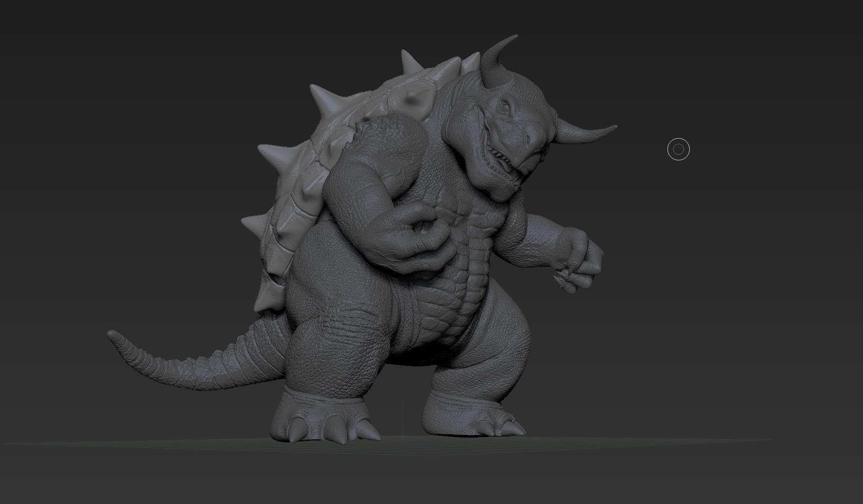Click the claws on the front left foot

coord(328,428)
